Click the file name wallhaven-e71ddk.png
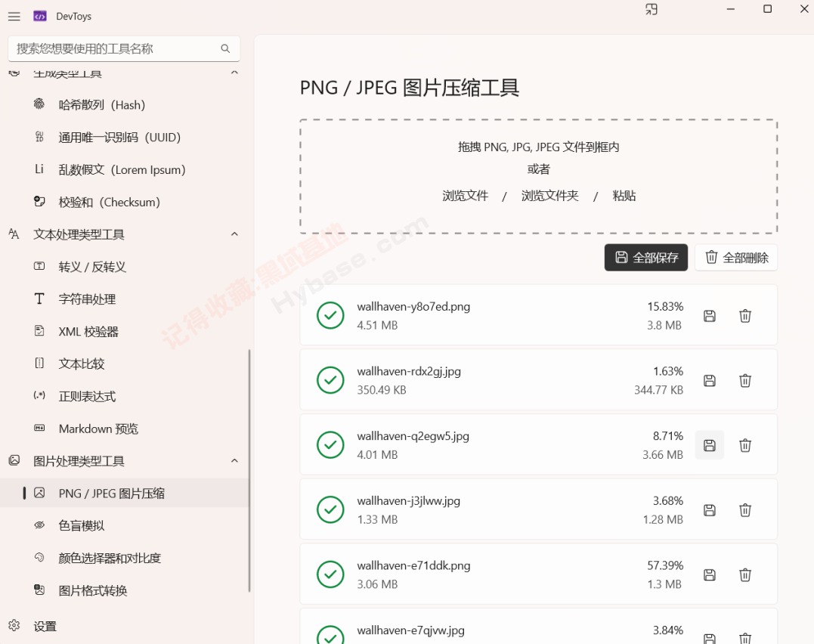The image size is (814, 644). click(x=413, y=565)
